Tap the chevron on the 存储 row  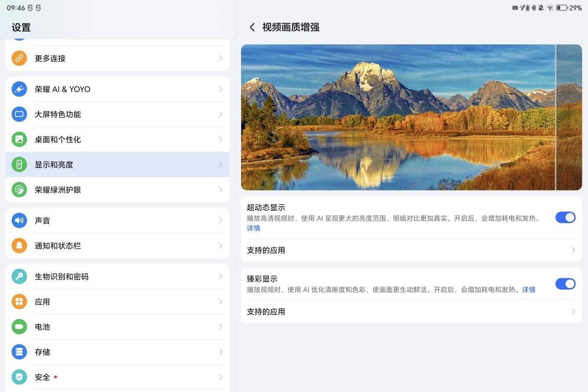[221, 352]
